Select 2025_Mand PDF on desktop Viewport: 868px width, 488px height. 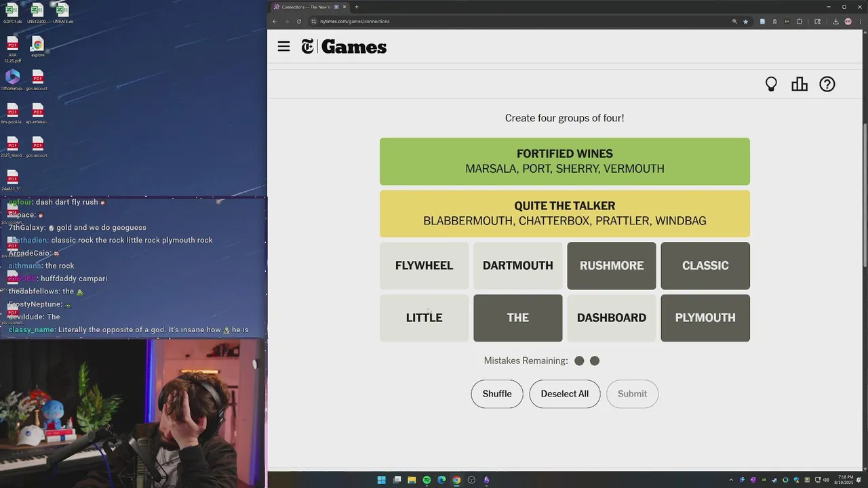[12, 147]
